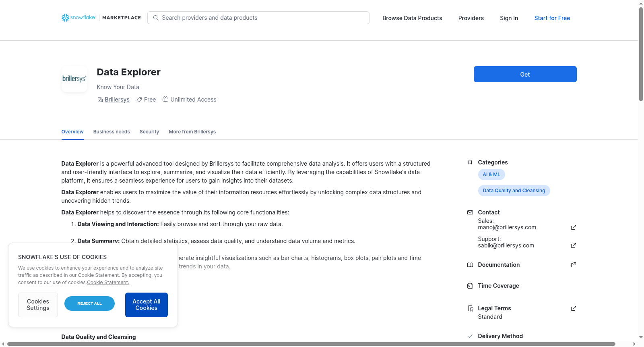The image size is (644, 347).
Task: Open external link icon for sales email
Action: (x=574, y=227)
